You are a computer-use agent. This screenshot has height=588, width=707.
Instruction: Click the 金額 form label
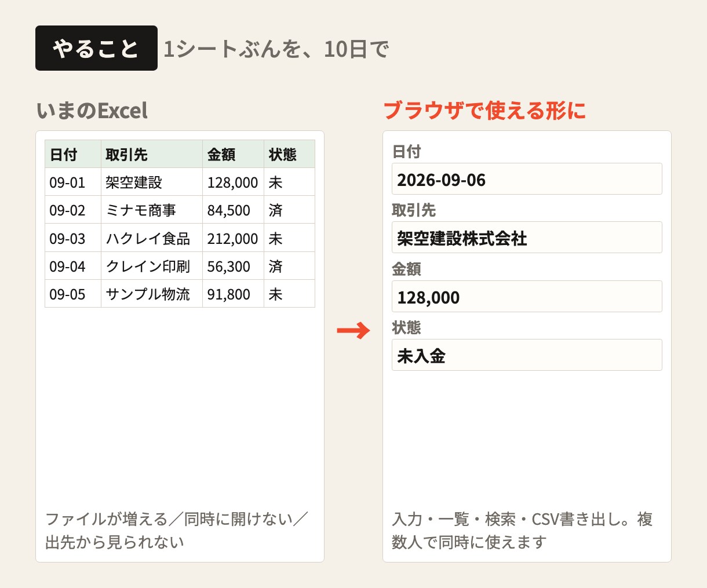coord(406,269)
